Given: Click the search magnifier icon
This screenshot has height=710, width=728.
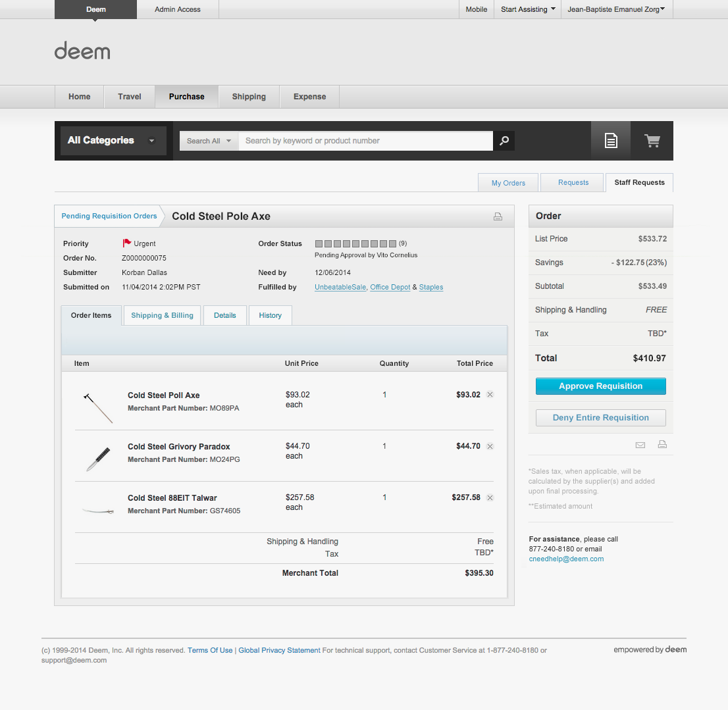Looking at the screenshot, I should tap(504, 141).
